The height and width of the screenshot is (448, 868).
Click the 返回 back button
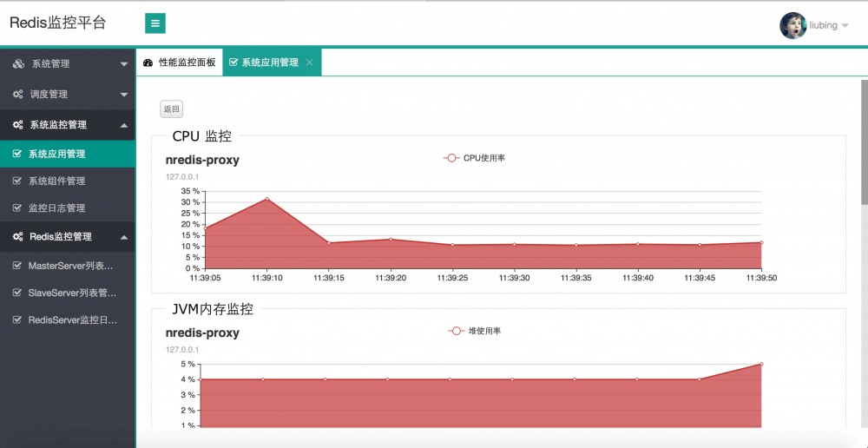(171, 109)
